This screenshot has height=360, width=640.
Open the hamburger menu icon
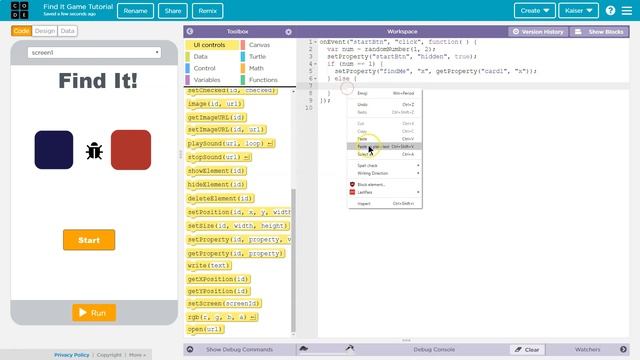point(627,11)
